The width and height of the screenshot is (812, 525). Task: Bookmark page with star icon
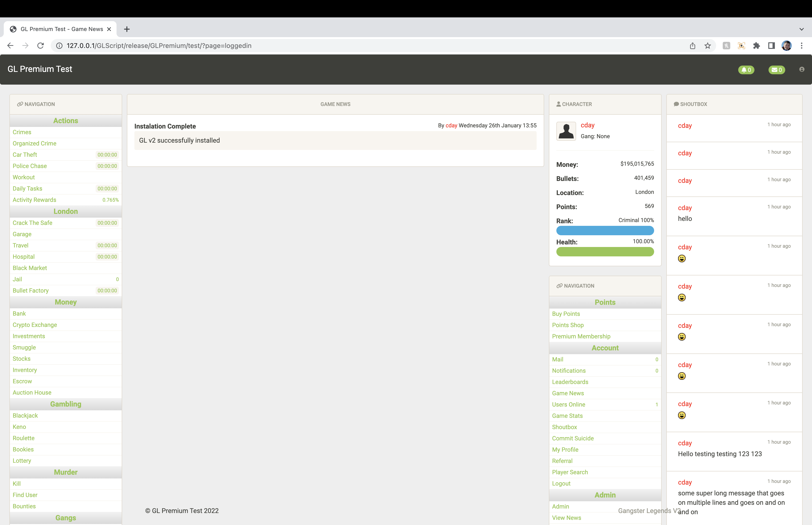point(708,46)
